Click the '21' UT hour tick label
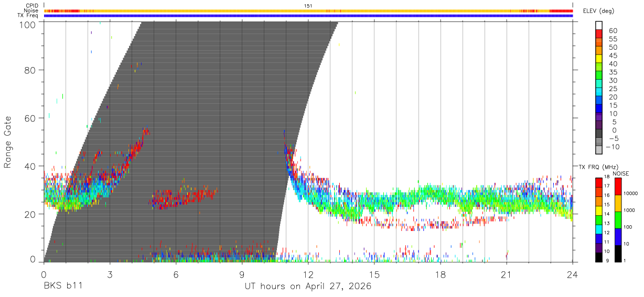 (x=507, y=274)
